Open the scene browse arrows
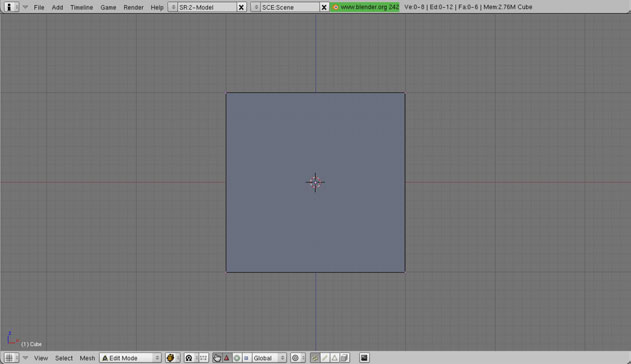 pyautogui.click(x=256, y=7)
